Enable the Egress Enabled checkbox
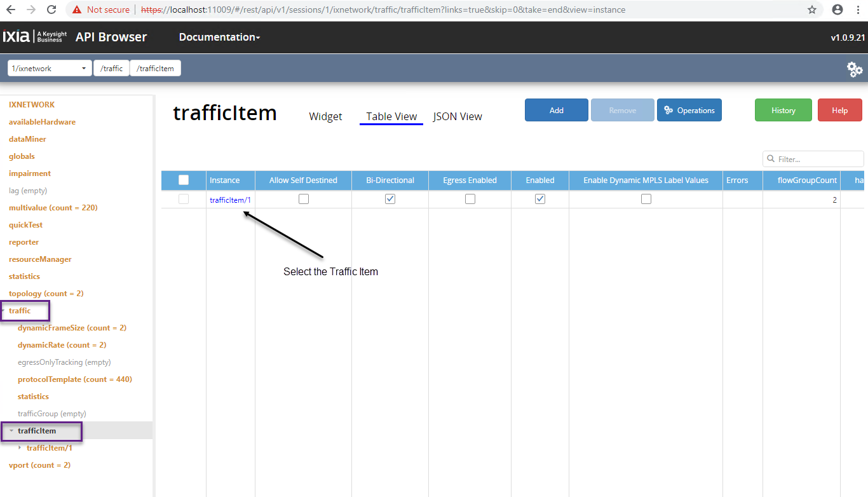This screenshot has width=868, height=497. click(x=470, y=199)
